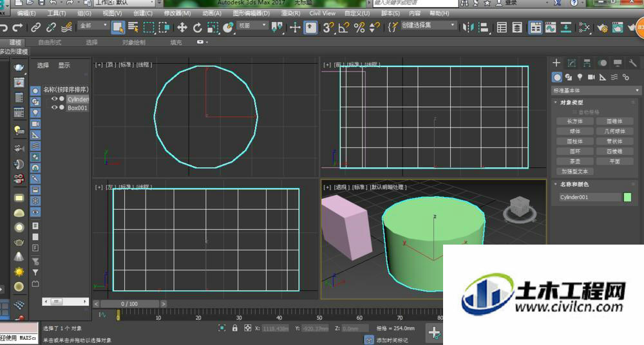The image size is (644, 345).
Task: Toggle Angle Snap
Action: tap(344, 28)
